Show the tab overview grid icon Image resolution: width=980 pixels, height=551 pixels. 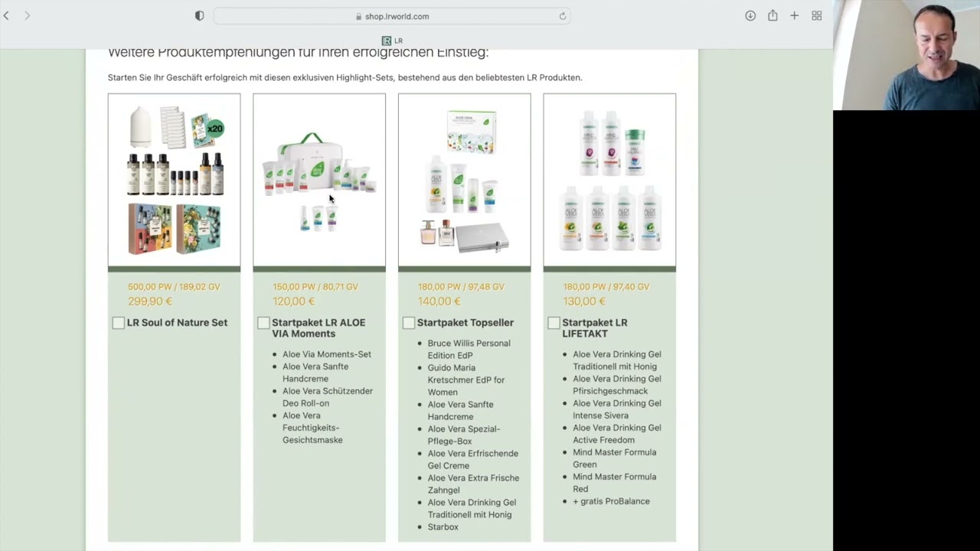[817, 16]
